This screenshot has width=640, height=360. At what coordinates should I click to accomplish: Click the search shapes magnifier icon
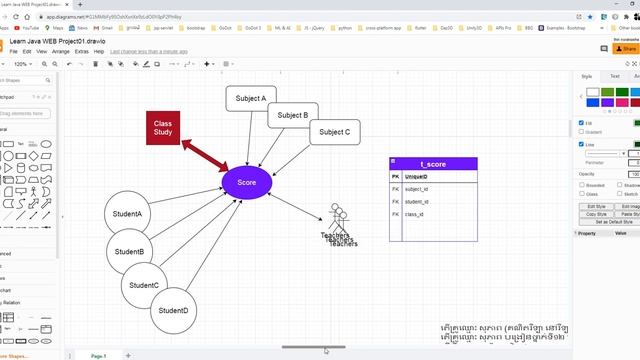coord(48,80)
